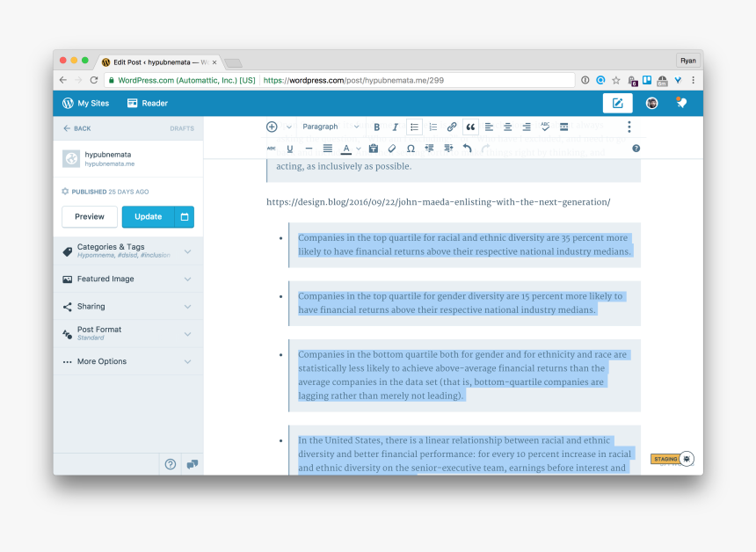Click the Update button
Viewport: 756px width, 552px height.
click(x=148, y=216)
